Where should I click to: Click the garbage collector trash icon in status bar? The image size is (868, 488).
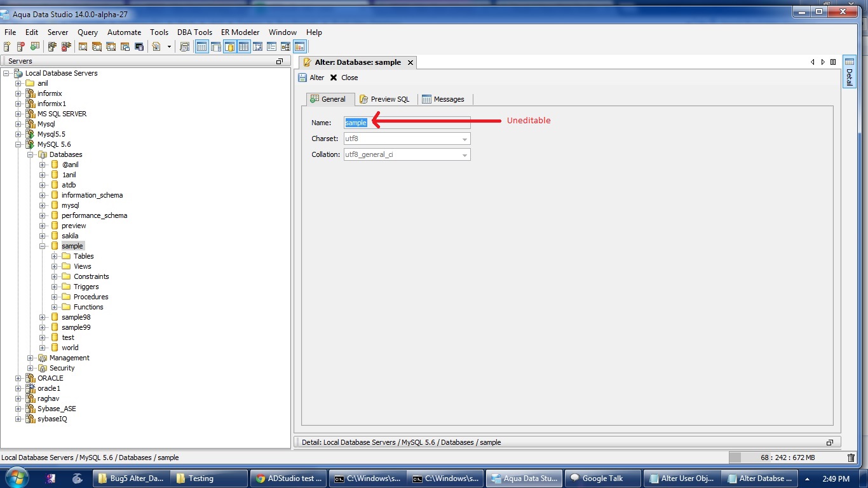coord(851,457)
